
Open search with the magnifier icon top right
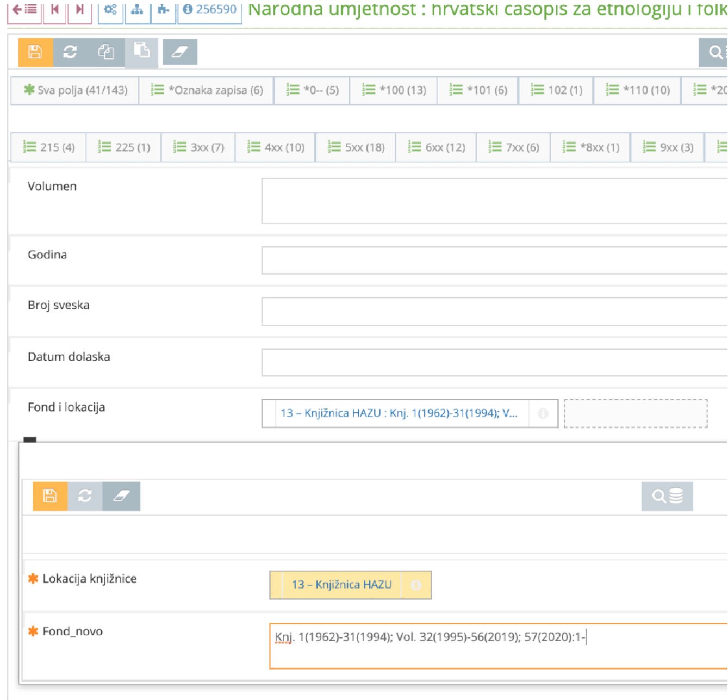click(x=715, y=52)
